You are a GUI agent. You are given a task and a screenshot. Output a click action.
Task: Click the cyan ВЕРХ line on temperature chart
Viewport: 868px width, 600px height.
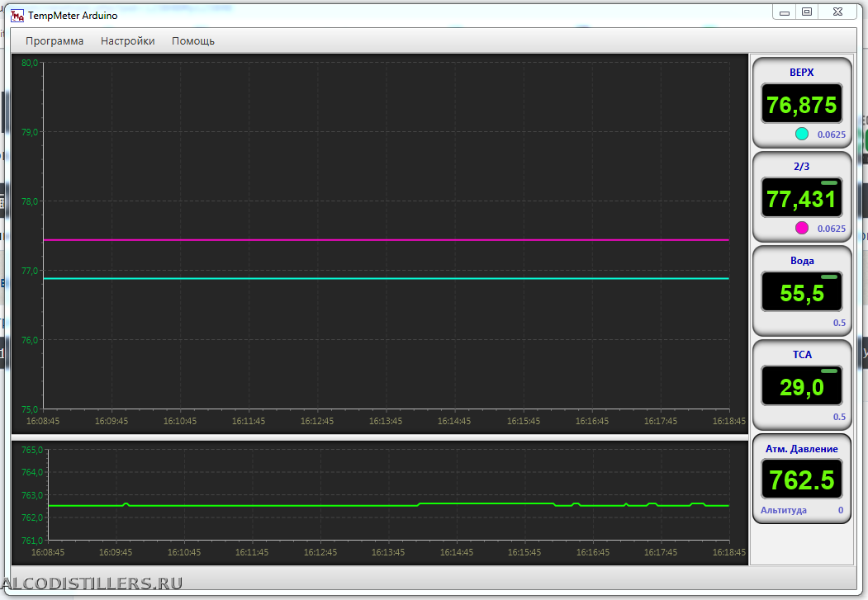tap(386, 278)
